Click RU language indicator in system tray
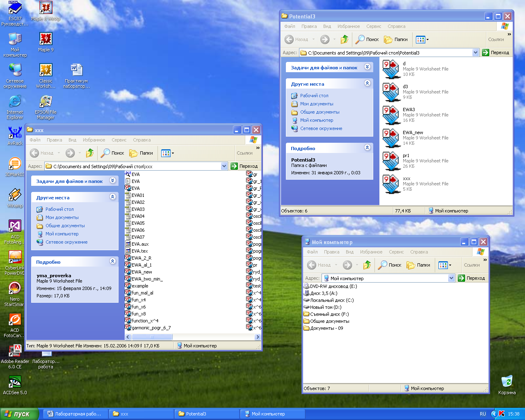 tap(483, 414)
